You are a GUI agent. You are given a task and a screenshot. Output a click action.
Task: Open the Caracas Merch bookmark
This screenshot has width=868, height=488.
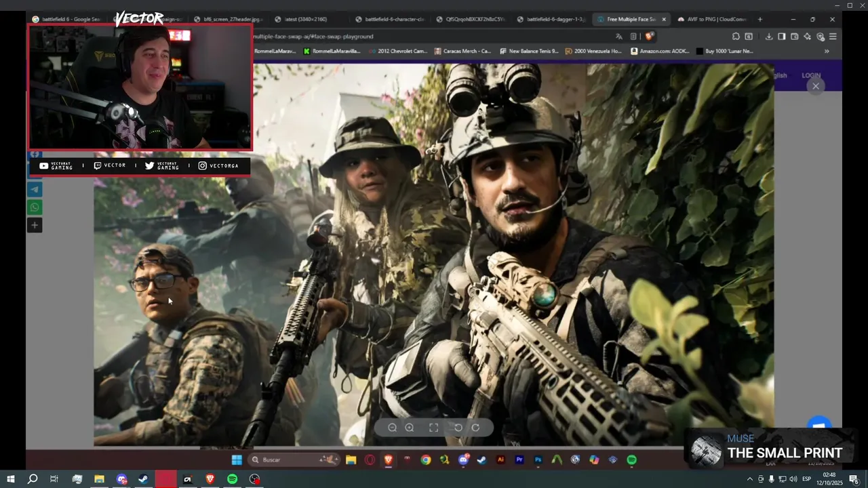pos(462,51)
